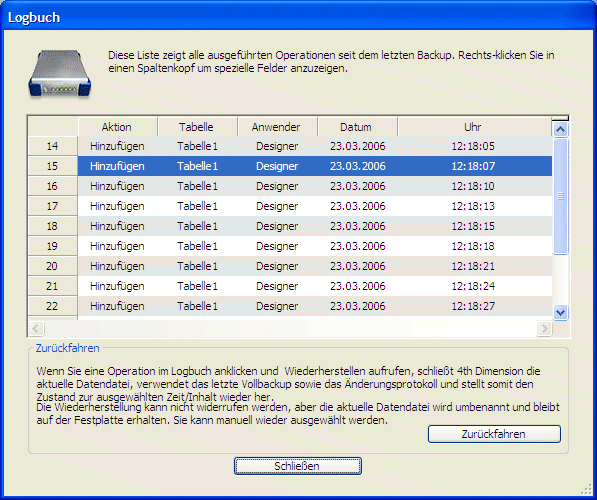
Task: Click the Datum column header
Action: click(357, 127)
